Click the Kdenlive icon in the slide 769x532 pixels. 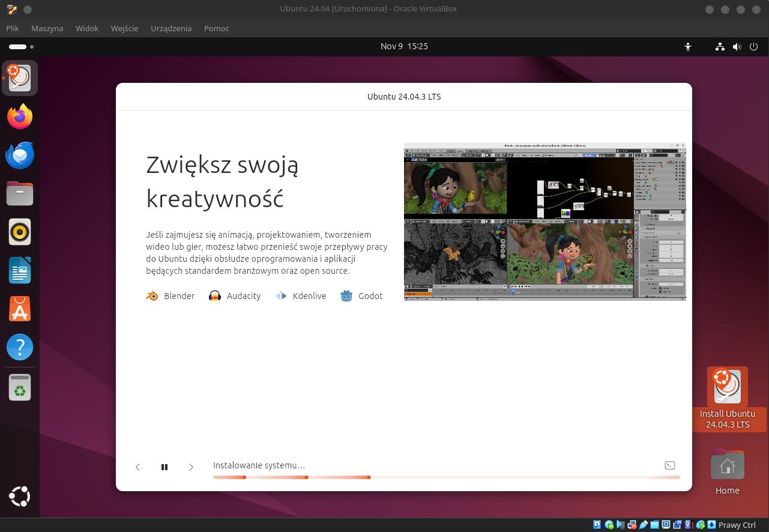[281, 295]
